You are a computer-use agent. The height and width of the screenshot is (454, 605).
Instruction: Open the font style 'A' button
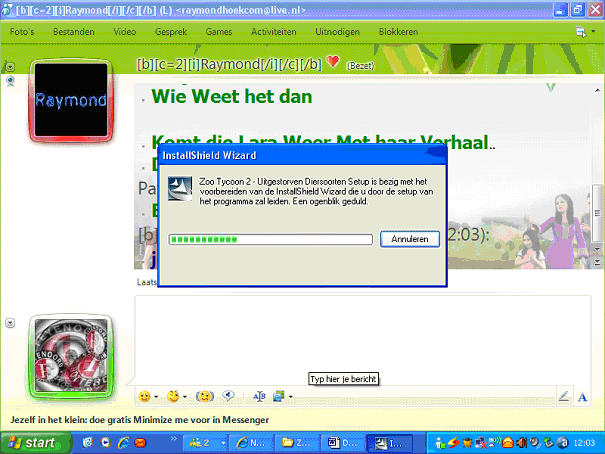point(584,397)
